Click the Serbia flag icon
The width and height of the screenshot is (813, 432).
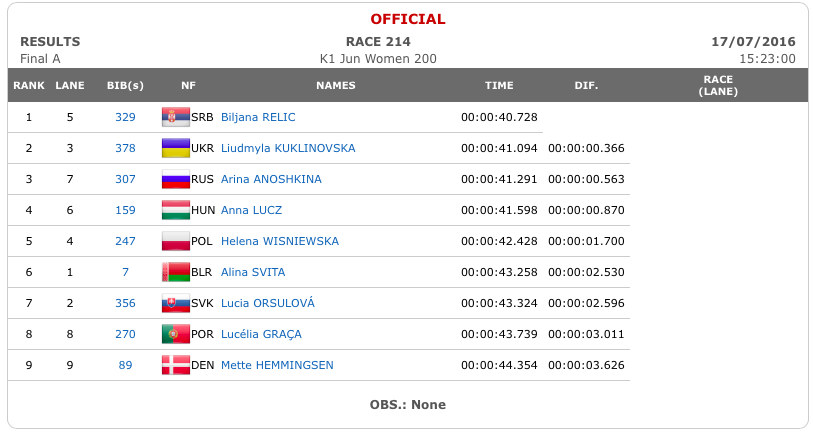176,117
